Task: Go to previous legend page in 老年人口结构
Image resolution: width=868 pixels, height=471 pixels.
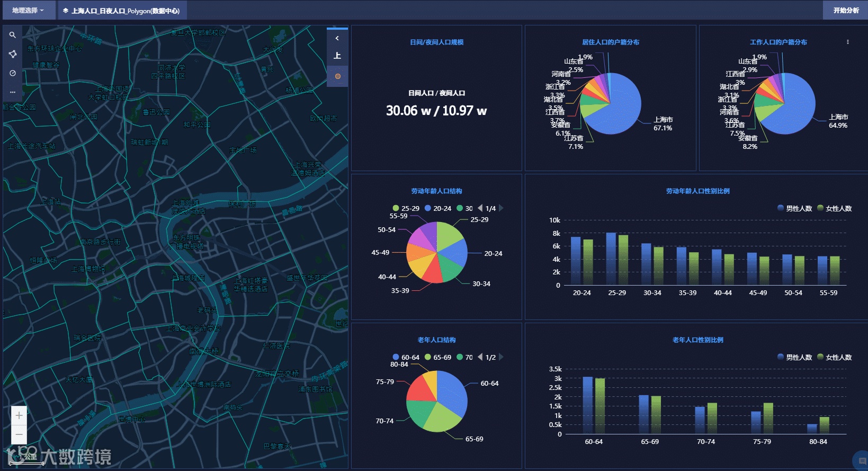Action: [480, 357]
